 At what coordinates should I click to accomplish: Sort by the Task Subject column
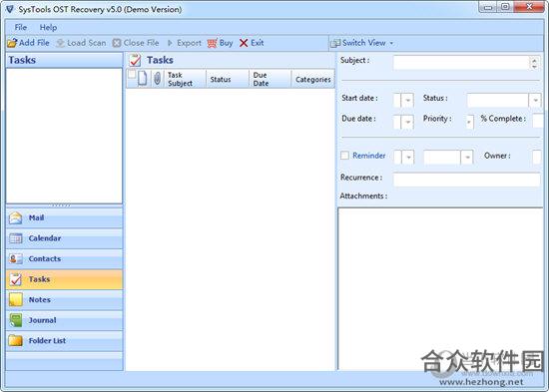click(185, 79)
